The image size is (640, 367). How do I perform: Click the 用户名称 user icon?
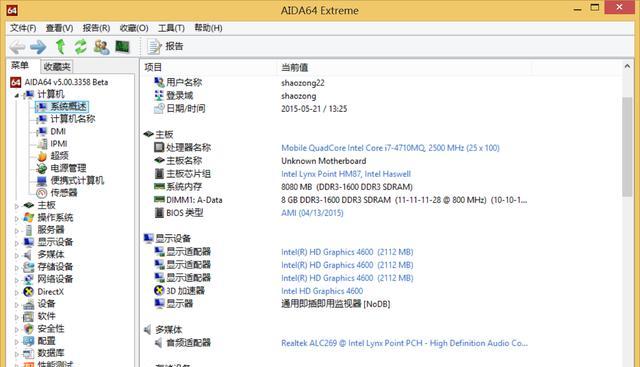click(159, 82)
